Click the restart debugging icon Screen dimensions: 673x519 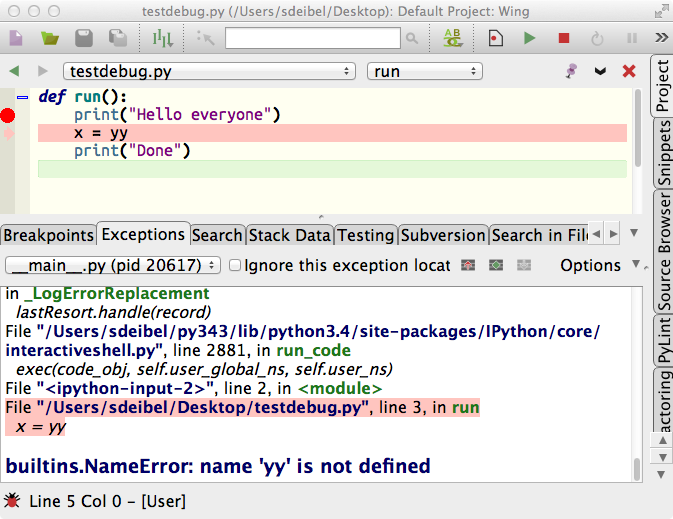tap(597, 39)
